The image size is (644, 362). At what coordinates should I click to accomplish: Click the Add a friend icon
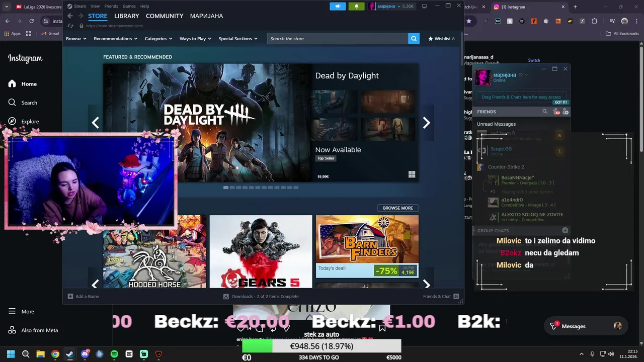566,112
